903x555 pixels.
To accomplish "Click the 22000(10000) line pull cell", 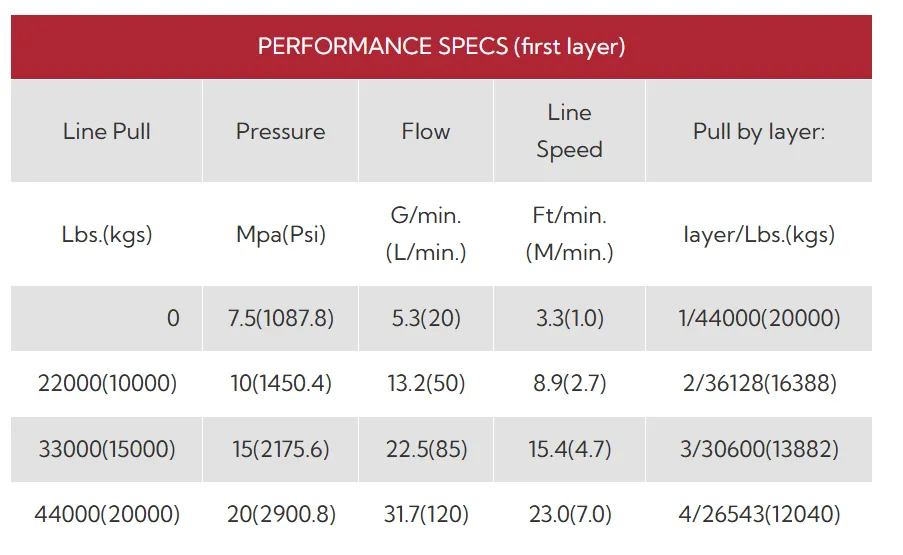I will click(107, 383).
